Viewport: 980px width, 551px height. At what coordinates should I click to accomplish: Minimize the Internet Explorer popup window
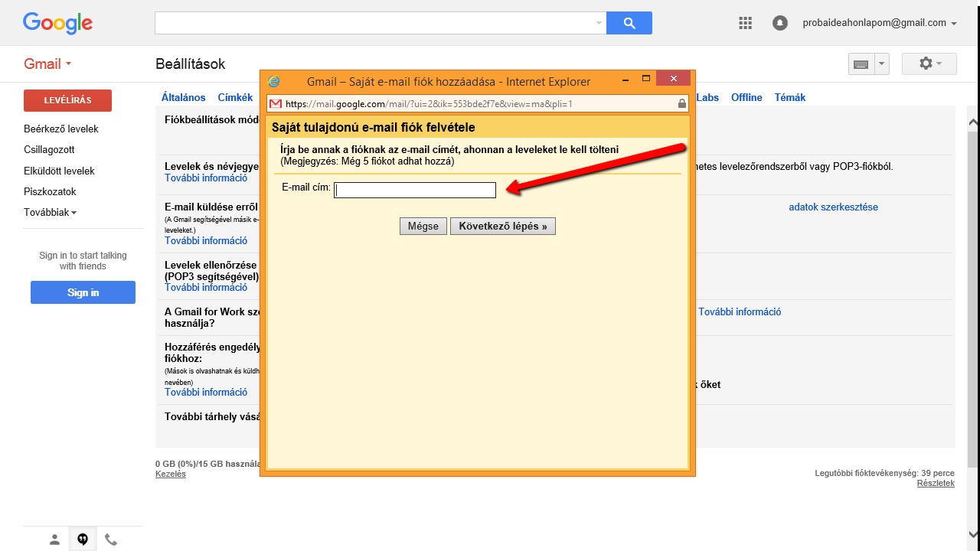coord(626,79)
